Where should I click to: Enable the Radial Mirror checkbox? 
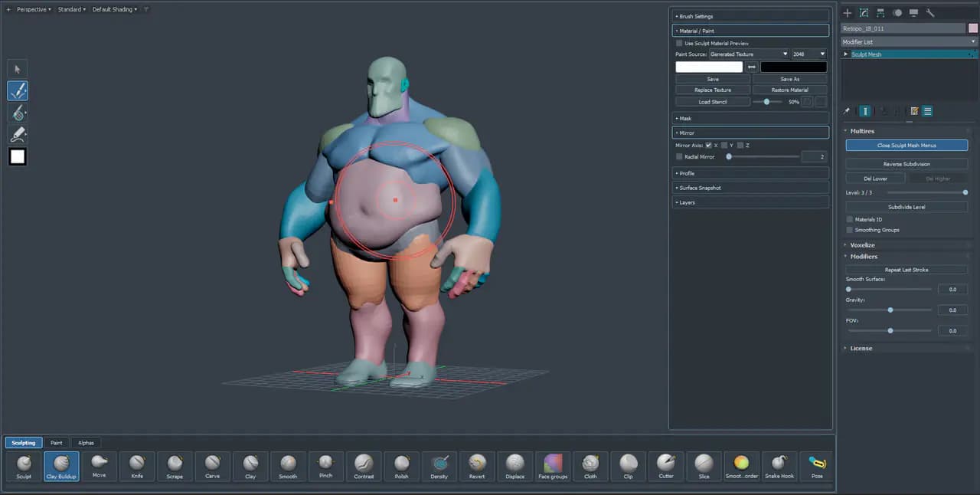(x=679, y=156)
